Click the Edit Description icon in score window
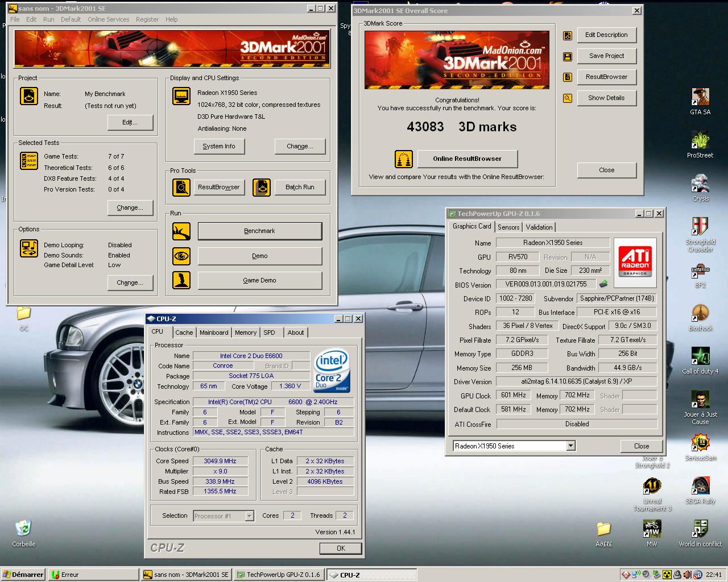728x582 pixels. pos(567,35)
